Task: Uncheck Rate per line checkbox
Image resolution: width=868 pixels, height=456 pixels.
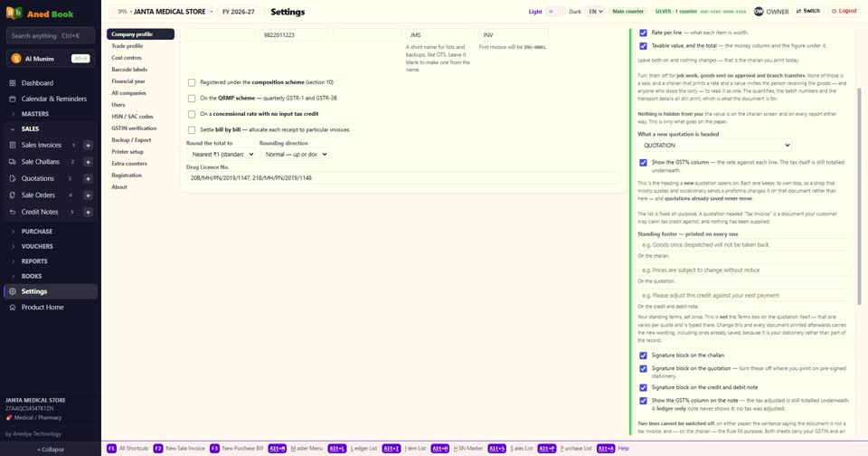Action: coord(643,33)
